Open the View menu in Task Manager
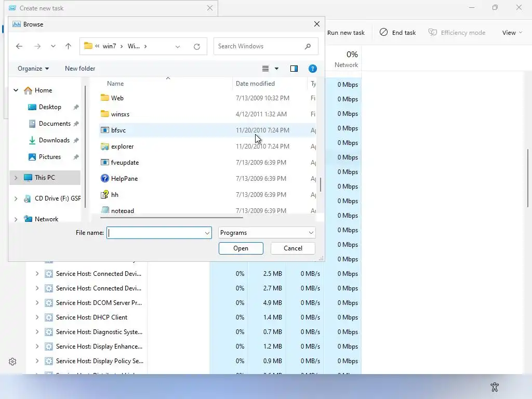This screenshot has width=532, height=399. [512, 33]
